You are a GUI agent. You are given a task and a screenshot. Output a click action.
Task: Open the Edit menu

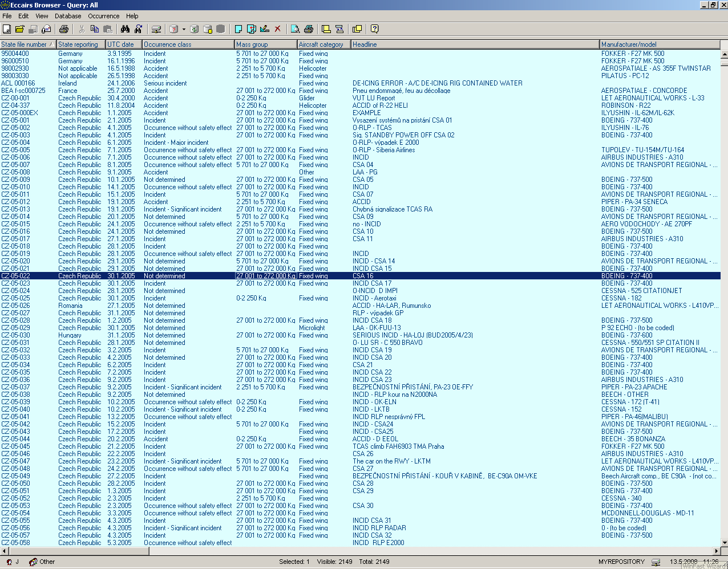pyautogui.click(x=23, y=16)
